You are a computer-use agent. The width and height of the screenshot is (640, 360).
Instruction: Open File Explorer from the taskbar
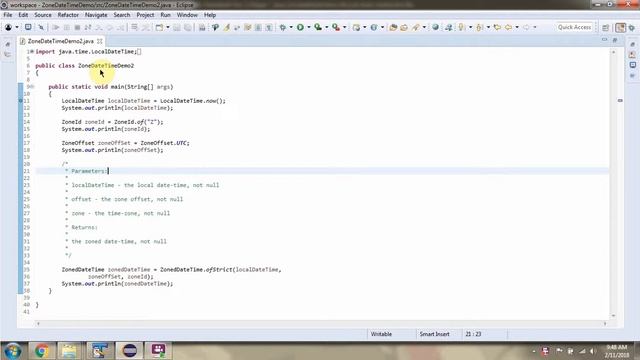[x=69, y=351]
